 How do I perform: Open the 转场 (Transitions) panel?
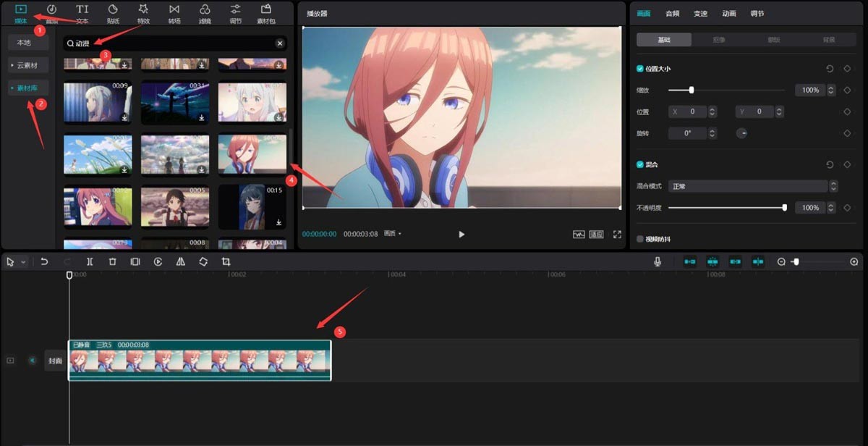174,13
